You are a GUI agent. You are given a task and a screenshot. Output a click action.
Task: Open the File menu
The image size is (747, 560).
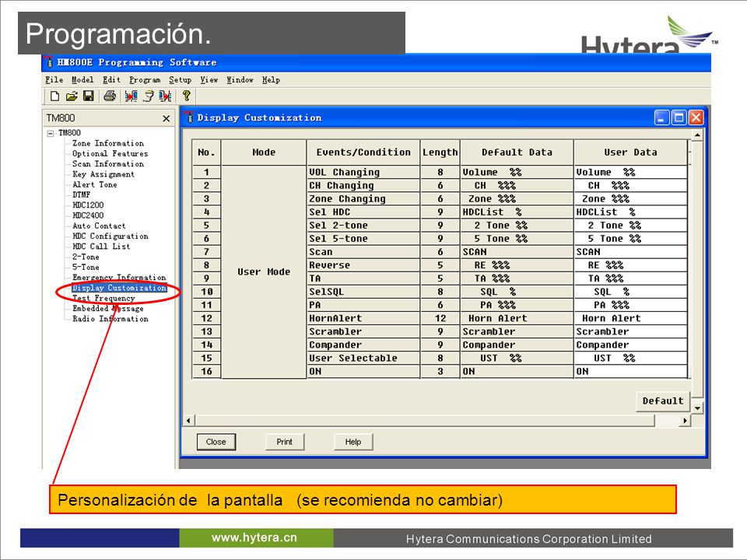54,80
